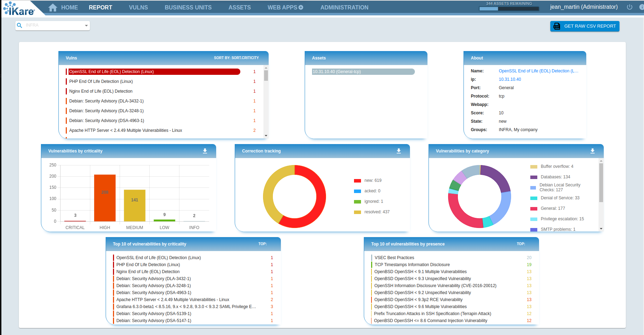Open VSEC Best Practices row
This screenshot has height=335, width=644.
point(451,258)
